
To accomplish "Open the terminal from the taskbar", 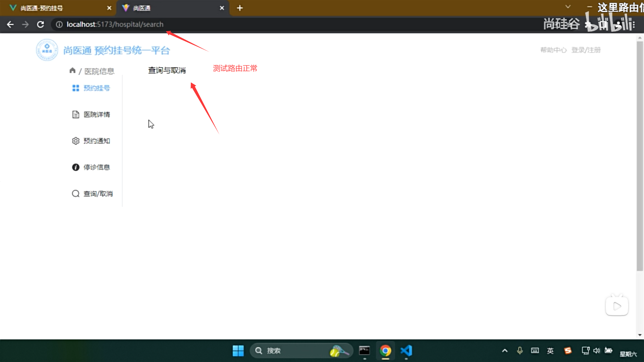I will [364, 351].
